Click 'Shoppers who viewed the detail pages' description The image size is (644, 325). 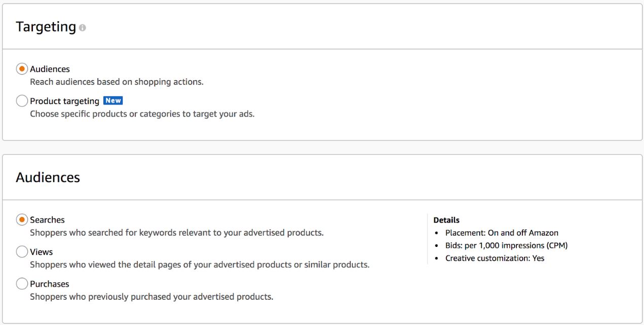pyautogui.click(x=200, y=265)
